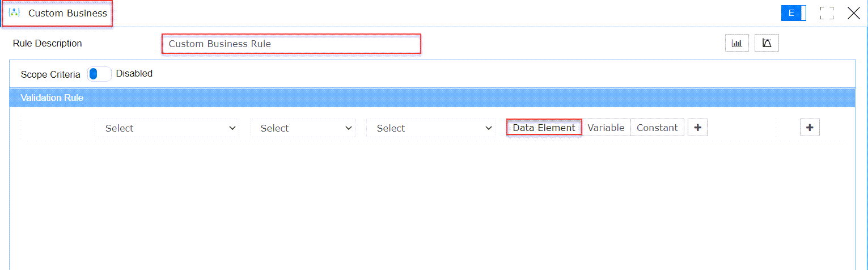
Task: Click the Validation Rule section header
Action: tap(432, 98)
